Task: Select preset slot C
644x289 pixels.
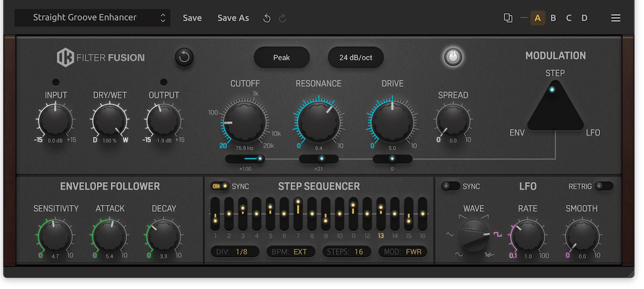Action: click(x=569, y=18)
